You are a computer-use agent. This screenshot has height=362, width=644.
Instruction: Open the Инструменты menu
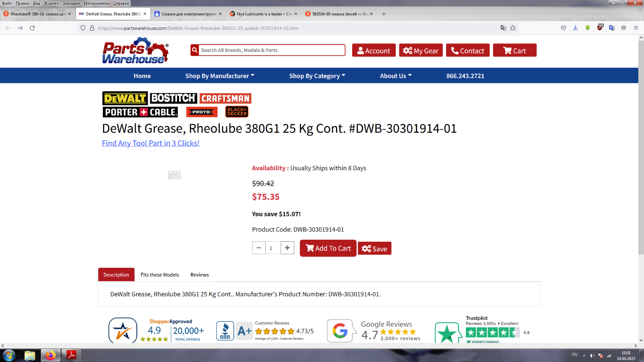pyautogui.click(x=97, y=3)
